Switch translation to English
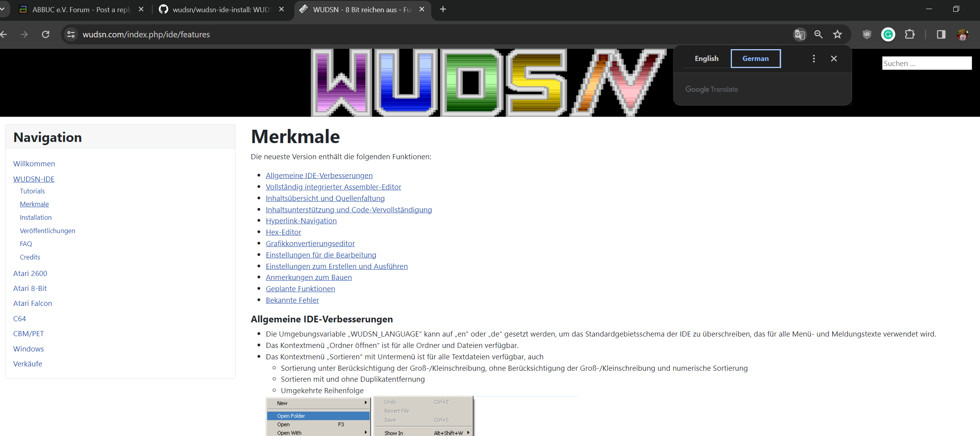The width and height of the screenshot is (980, 436). (x=706, y=59)
